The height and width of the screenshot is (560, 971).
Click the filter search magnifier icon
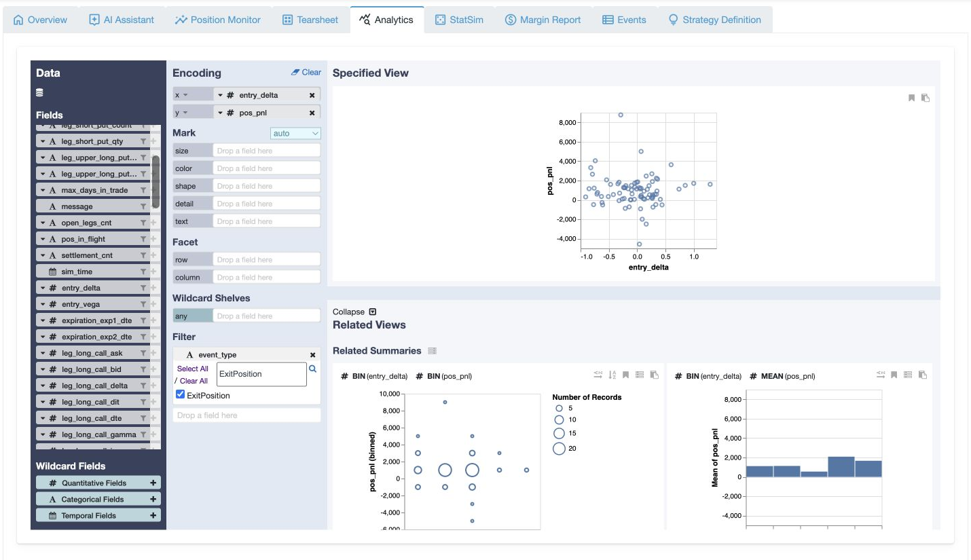[313, 369]
